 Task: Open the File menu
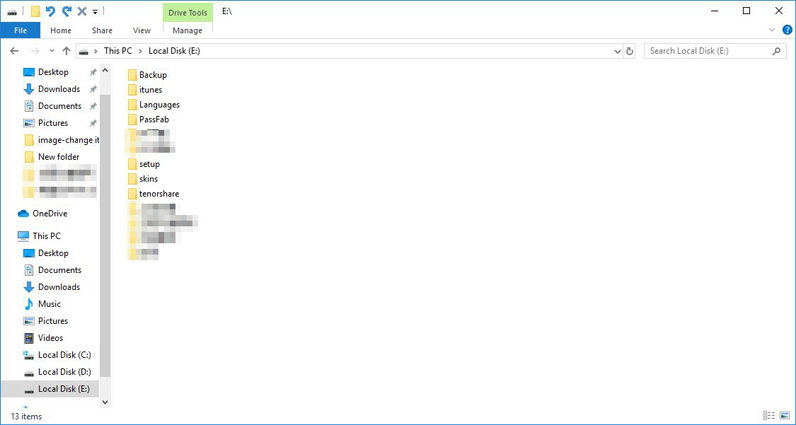(x=19, y=31)
